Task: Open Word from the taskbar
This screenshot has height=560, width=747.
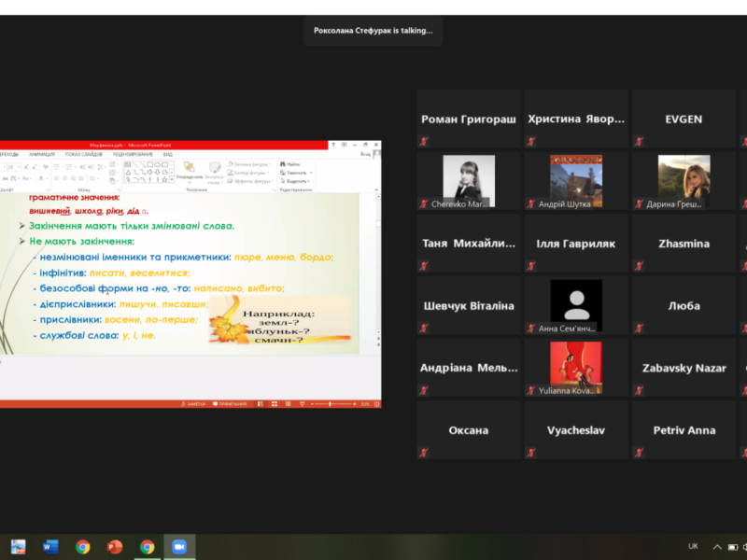Action: coord(50,547)
